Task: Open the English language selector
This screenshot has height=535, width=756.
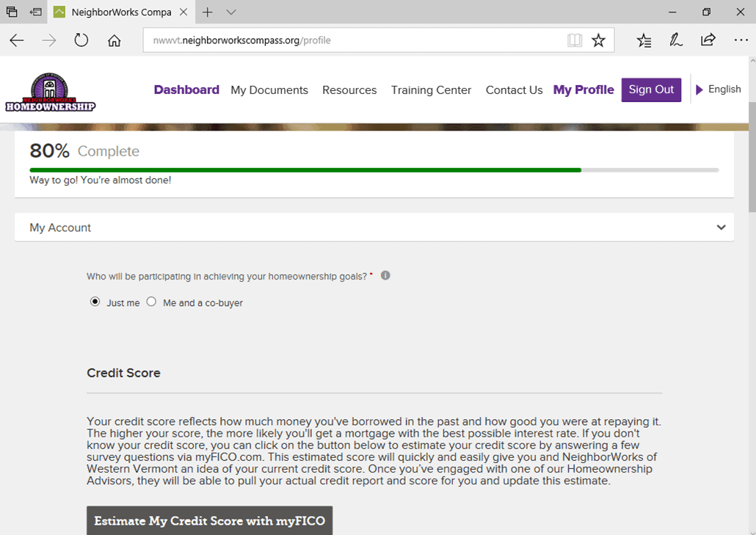Action: [719, 90]
